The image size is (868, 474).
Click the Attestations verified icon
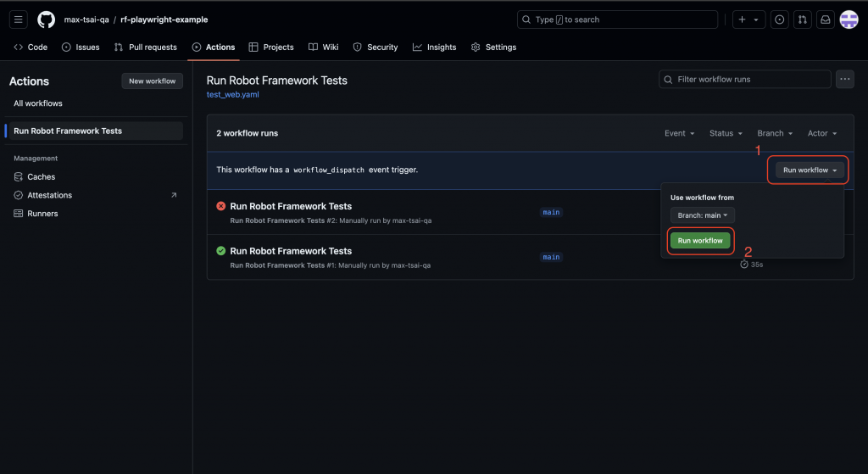pos(19,195)
